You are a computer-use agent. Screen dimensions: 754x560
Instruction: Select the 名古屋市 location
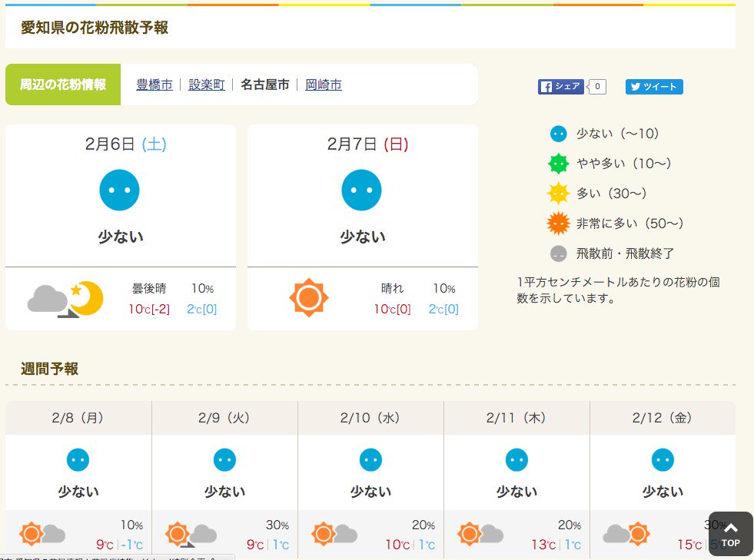(x=265, y=84)
